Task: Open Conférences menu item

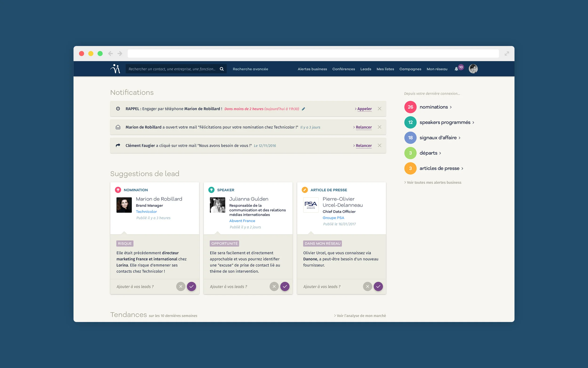Action: click(343, 69)
